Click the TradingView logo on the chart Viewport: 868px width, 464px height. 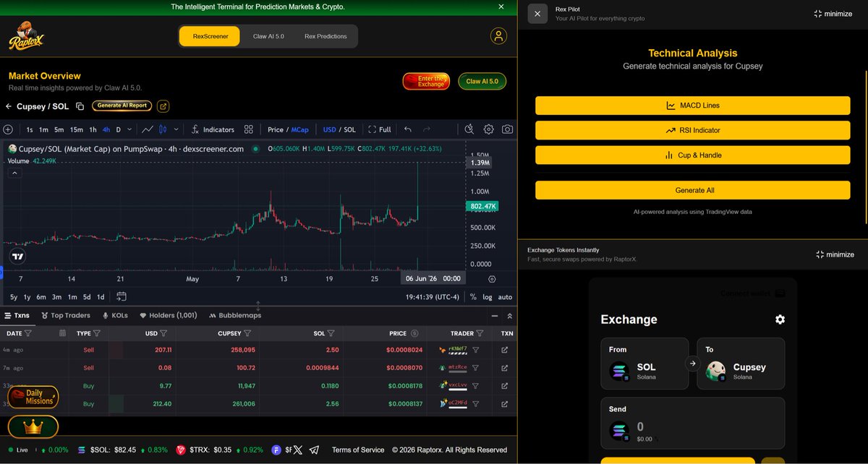tap(18, 256)
